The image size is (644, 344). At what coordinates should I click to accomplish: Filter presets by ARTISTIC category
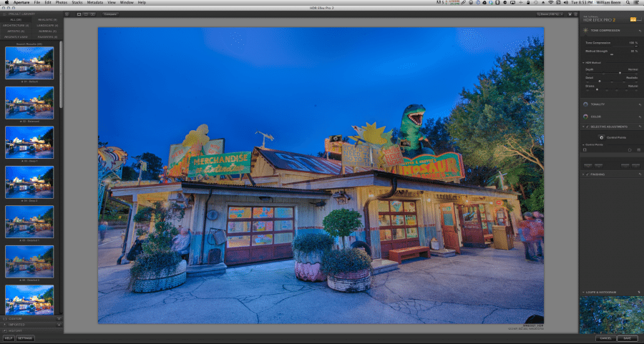tap(16, 31)
